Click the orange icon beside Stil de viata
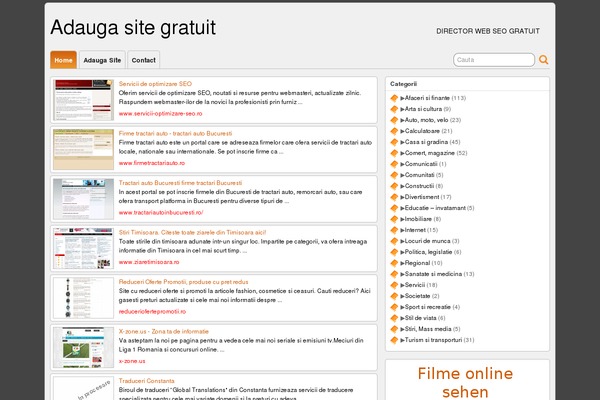 394,318
